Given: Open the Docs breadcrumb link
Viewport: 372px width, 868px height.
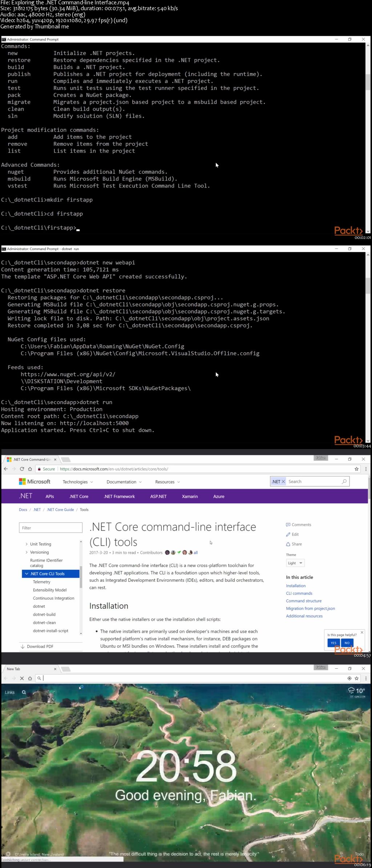Looking at the screenshot, I should [x=23, y=510].
